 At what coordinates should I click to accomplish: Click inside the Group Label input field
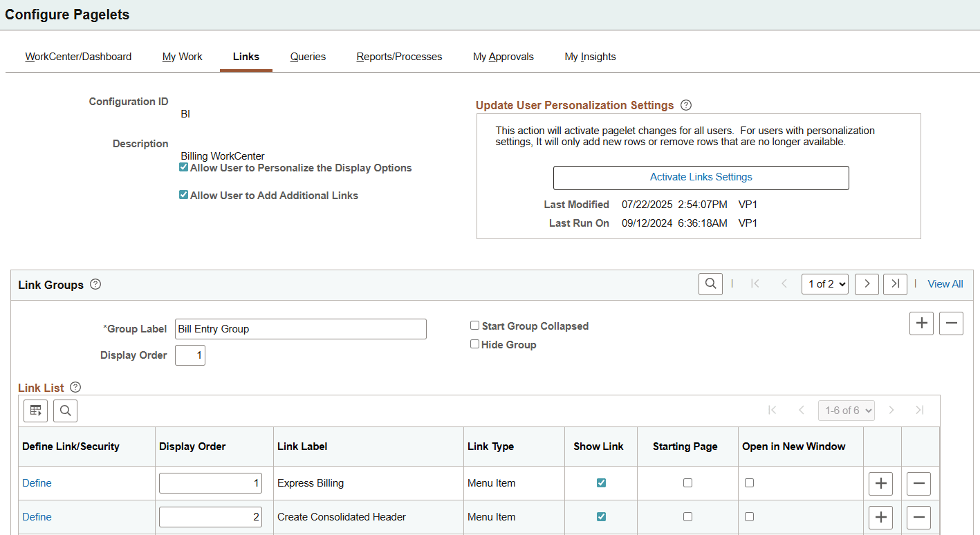tap(299, 328)
